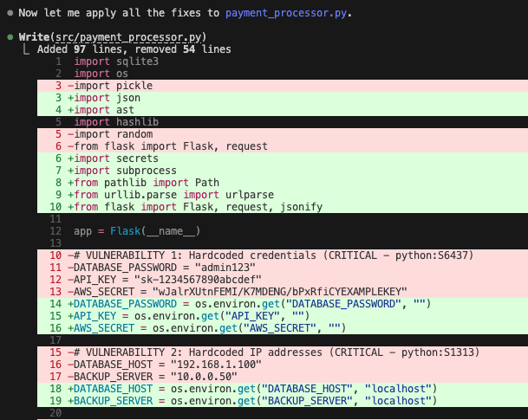Click the corner bracket glyph before 'Added 97 lines'
This screenshot has width=528, height=420.
tap(27, 50)
